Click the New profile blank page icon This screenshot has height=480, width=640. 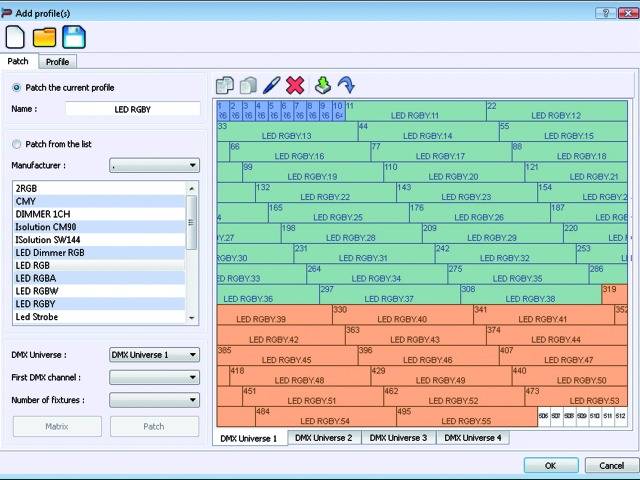pos(15,37)
